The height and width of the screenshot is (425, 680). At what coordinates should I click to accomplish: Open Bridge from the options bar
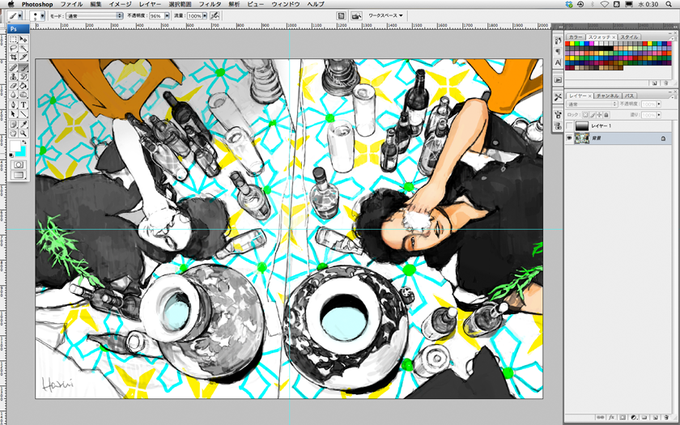tap(356, 16)
